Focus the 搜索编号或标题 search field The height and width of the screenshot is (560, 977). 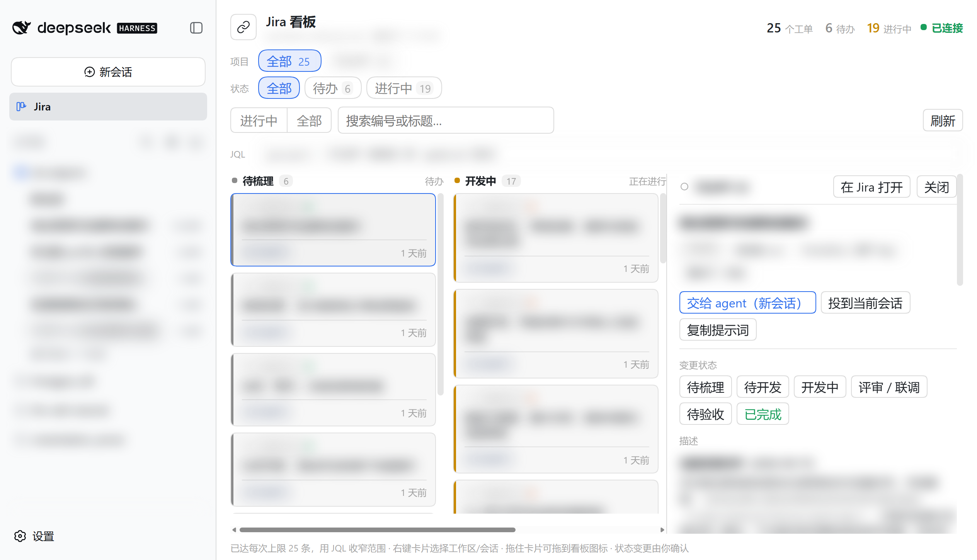point(446,120)
